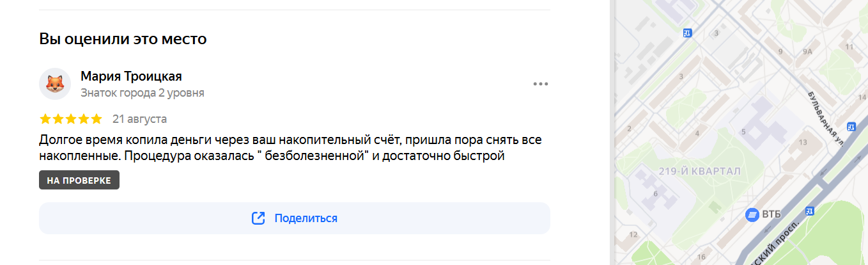Click the first yellow rating star
The image size is (868, 265).
[x=45, y=119]
